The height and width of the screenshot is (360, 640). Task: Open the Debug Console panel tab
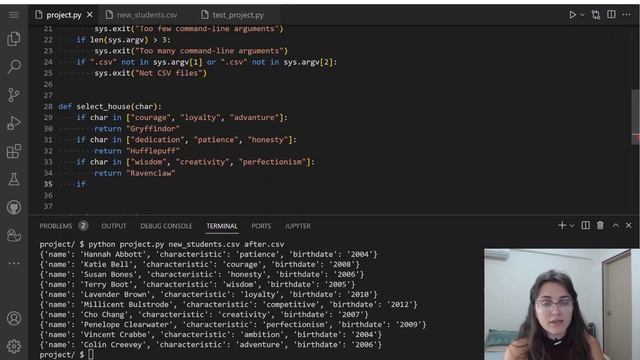[166, 226]
